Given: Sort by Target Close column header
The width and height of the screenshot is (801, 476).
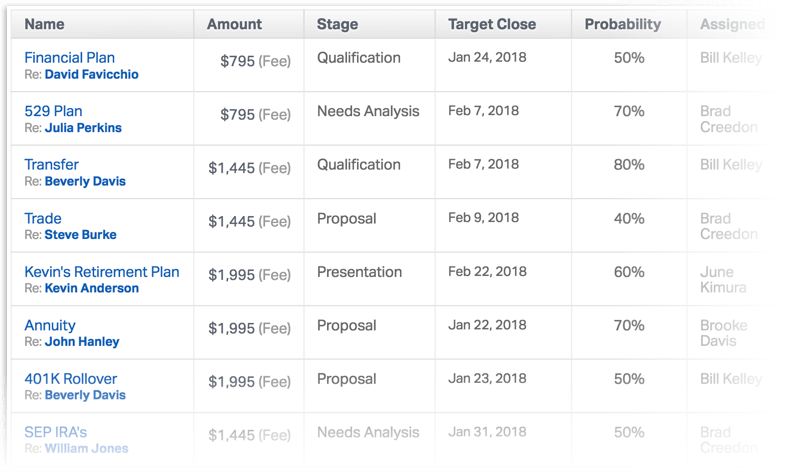Looking at the screenshot, I should point(492,24).
